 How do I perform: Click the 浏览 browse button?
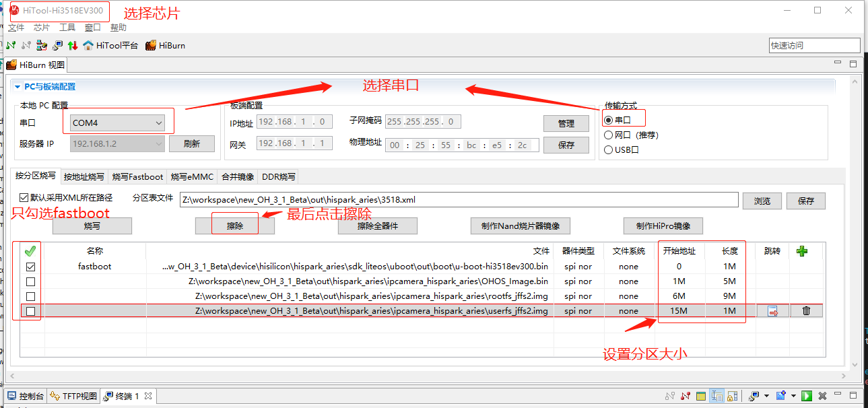click(762, 201)
